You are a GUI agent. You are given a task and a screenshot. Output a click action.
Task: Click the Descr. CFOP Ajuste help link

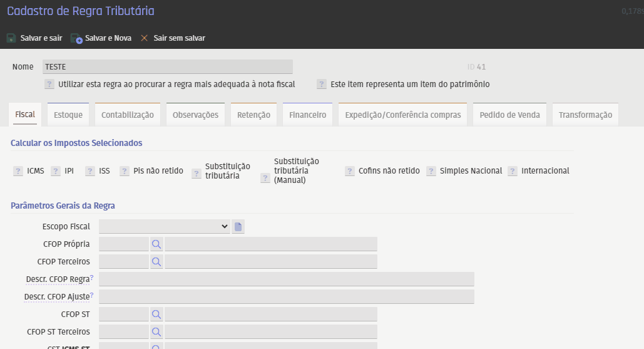point(91,295)
